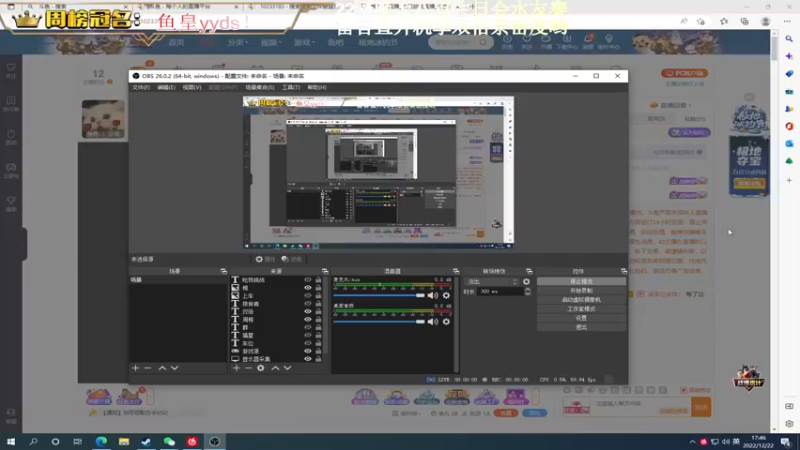Click 开始录制 button in Controls

click(x=581, y=291)
